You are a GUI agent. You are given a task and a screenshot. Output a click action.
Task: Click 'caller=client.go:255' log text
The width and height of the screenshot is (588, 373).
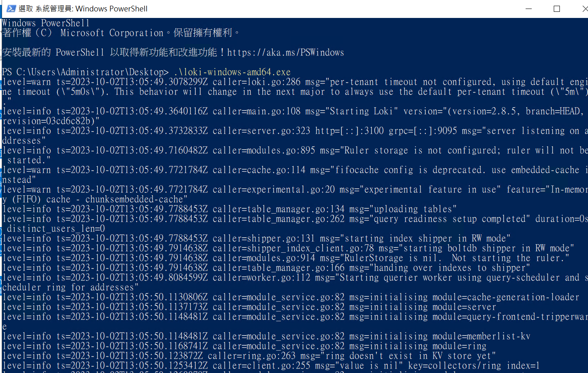click(261, 366)
